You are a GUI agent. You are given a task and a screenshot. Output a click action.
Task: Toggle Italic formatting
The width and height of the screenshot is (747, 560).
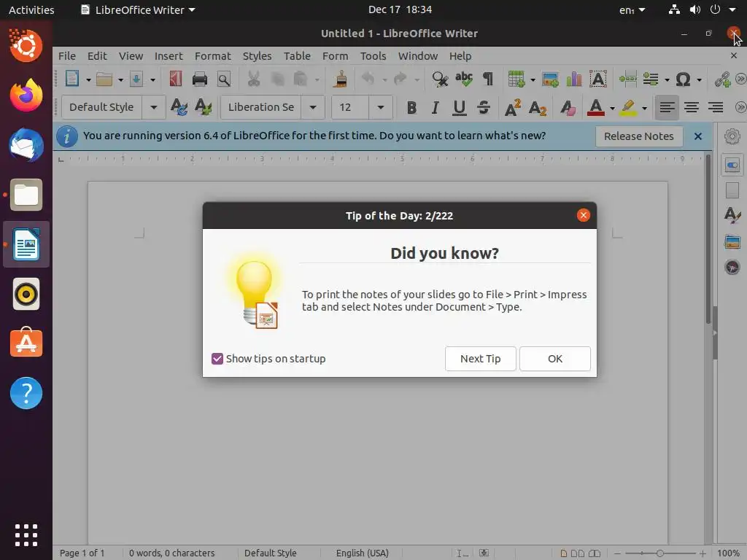(x=435, y=108)
